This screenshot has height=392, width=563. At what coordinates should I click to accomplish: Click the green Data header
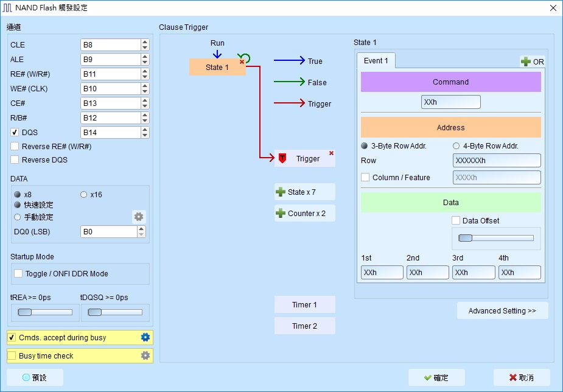pyautogui.click(x=450, y=203)
